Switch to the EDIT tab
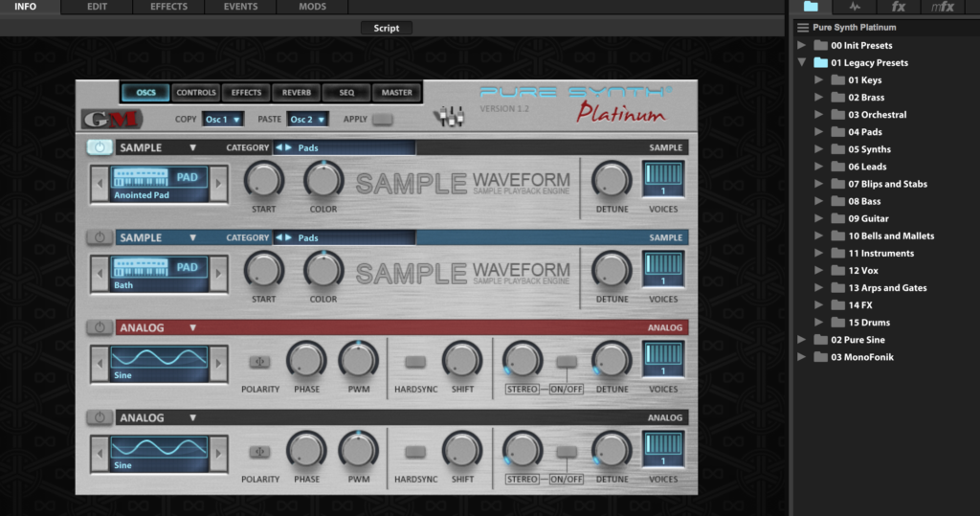This screenshot has height=516, width=980. 97,7
